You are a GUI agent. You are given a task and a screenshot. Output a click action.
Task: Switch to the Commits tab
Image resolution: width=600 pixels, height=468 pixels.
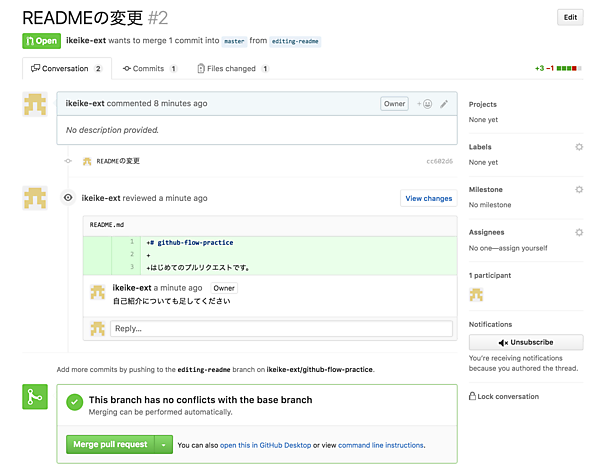click(x=150, y=69)
